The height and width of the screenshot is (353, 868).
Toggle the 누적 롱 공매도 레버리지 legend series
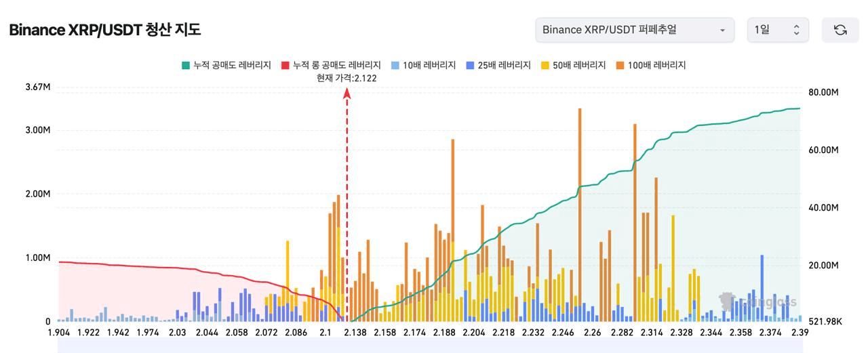(x=330, y=65)
